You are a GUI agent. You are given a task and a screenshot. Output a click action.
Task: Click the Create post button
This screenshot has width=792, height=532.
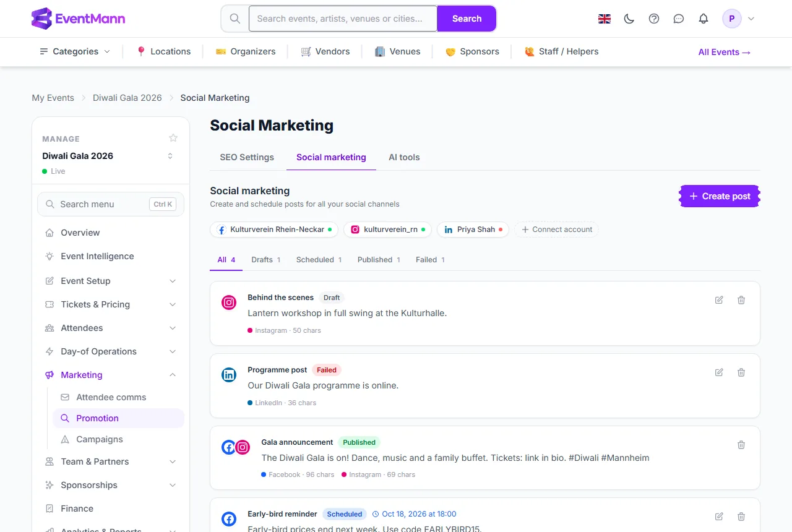coord(720,196)
